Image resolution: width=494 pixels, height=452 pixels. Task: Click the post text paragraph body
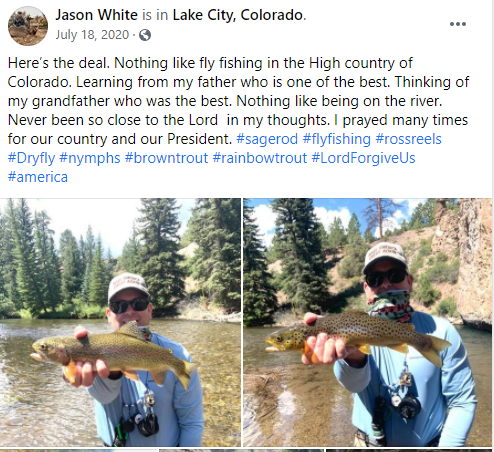coord(238,120)
